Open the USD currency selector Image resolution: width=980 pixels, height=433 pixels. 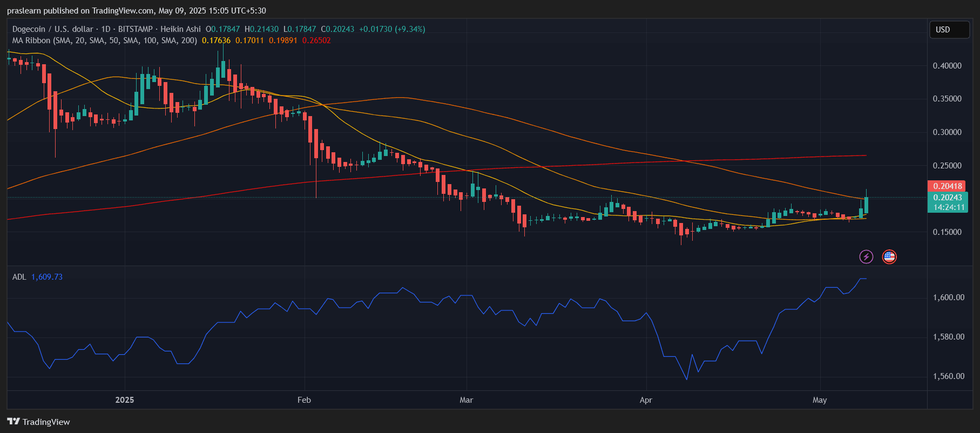[x=949, y=30]
